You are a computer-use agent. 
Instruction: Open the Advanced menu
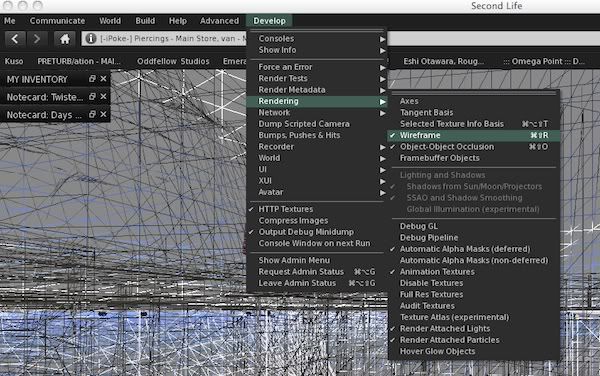(219, 21)
